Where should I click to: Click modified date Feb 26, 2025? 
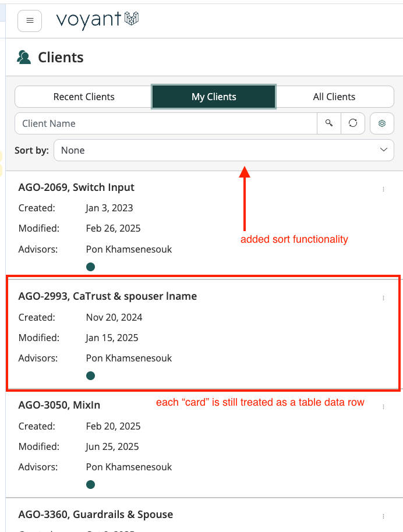point(113,228)
